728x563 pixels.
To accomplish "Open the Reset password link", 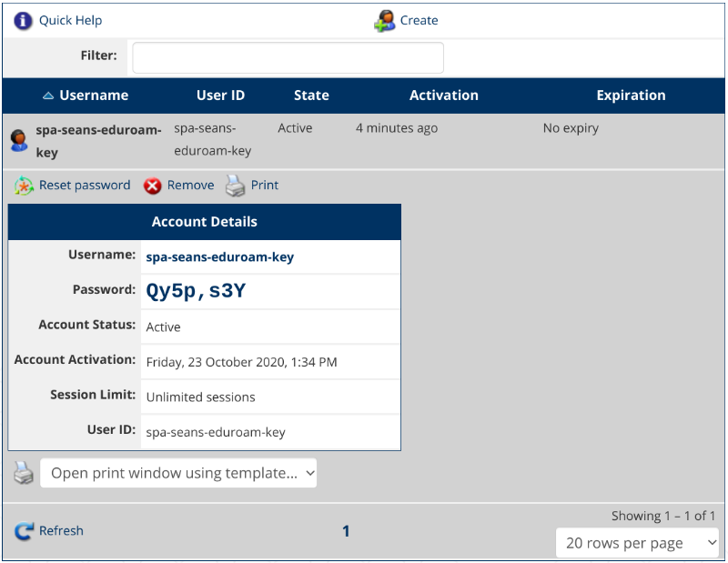I will click(x=85, y=186).
